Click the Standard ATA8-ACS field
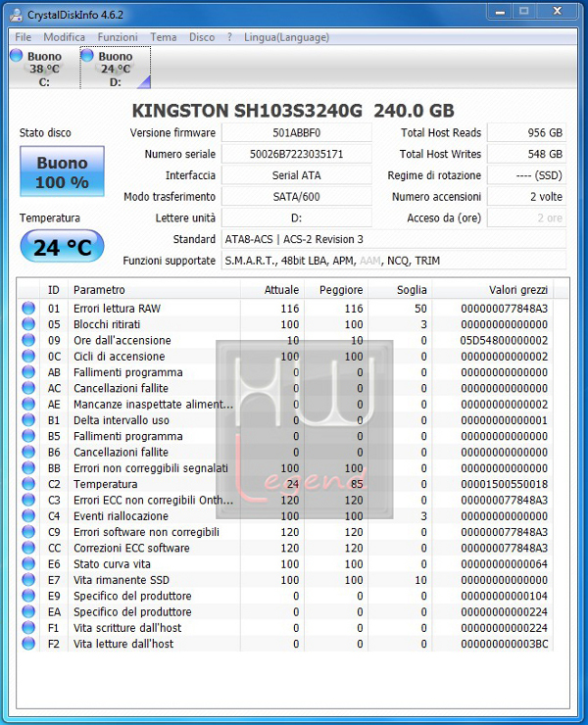 394,239
